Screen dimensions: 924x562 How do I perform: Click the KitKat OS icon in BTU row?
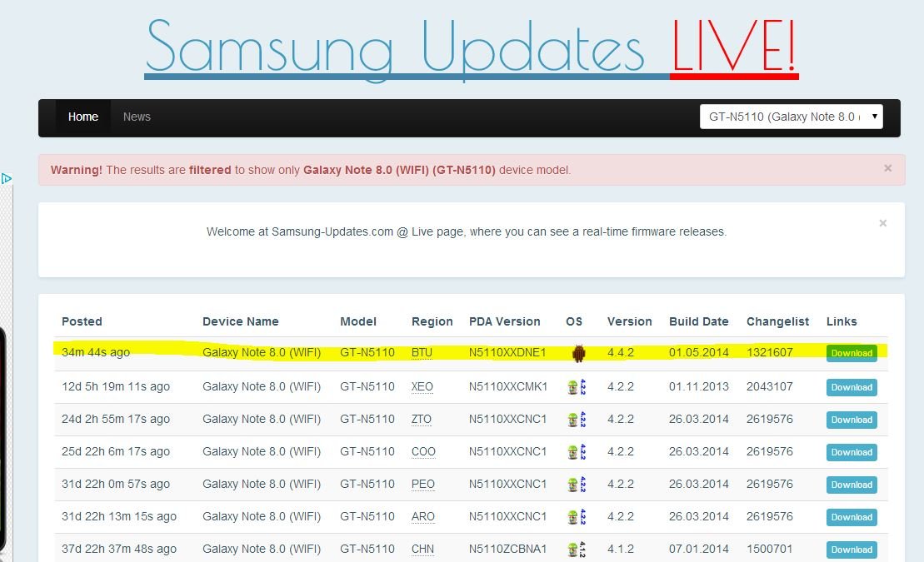579,353
